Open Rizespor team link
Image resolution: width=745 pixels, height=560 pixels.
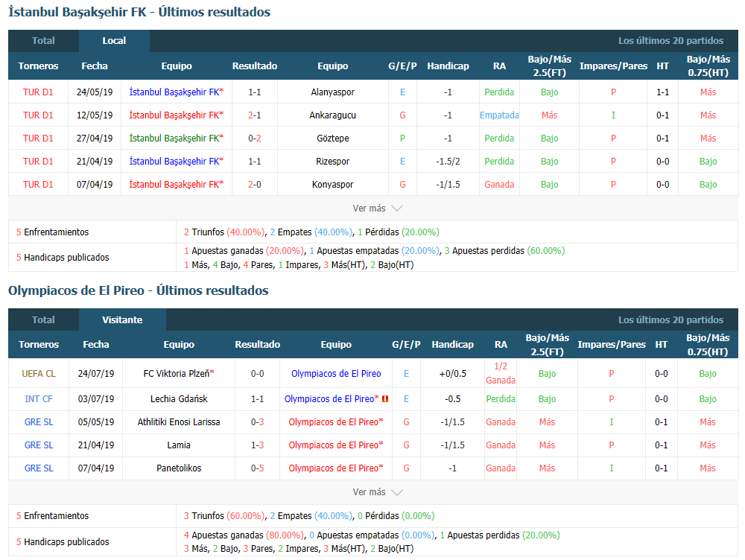332,162
